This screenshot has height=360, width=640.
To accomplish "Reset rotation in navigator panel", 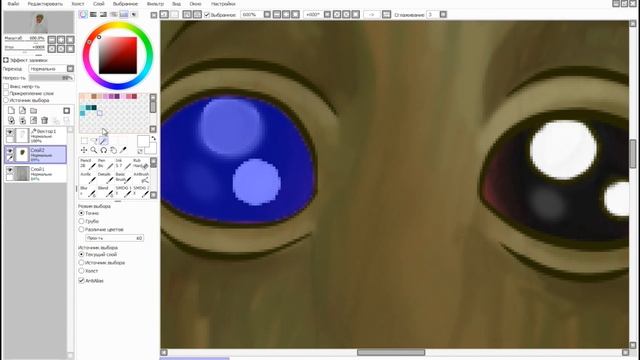I will [70, 49].
